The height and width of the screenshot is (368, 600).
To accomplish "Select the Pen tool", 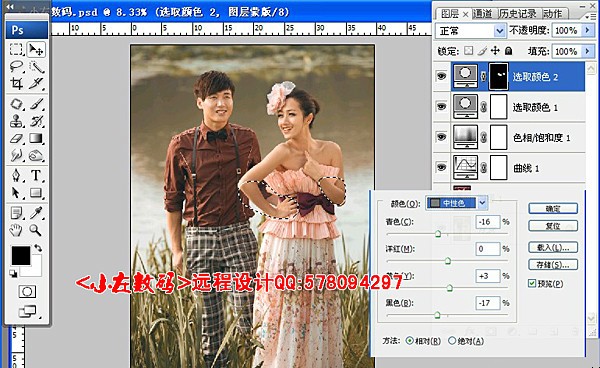I will click(16, 175).
